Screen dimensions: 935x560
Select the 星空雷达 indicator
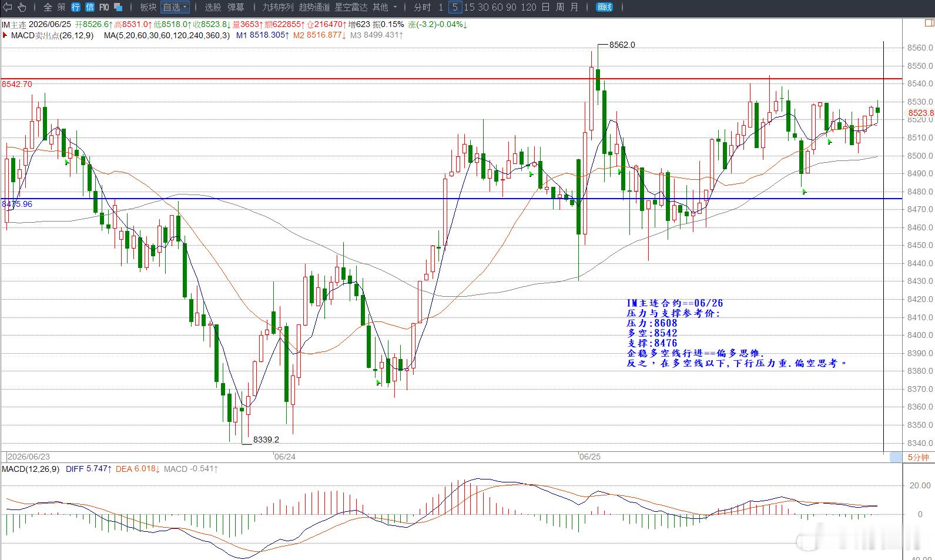click(x=351, y=7)
